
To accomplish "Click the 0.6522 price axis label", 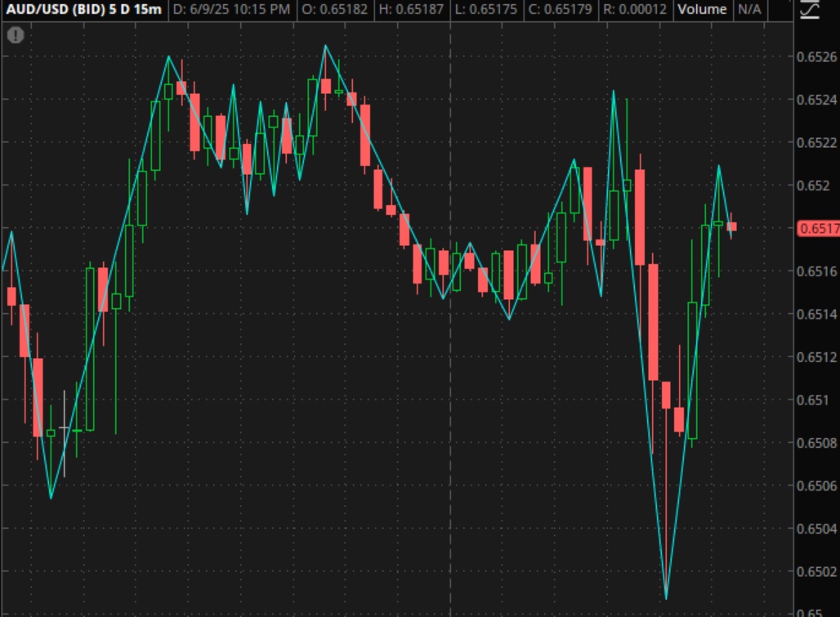I will click(x=816, y=142).
